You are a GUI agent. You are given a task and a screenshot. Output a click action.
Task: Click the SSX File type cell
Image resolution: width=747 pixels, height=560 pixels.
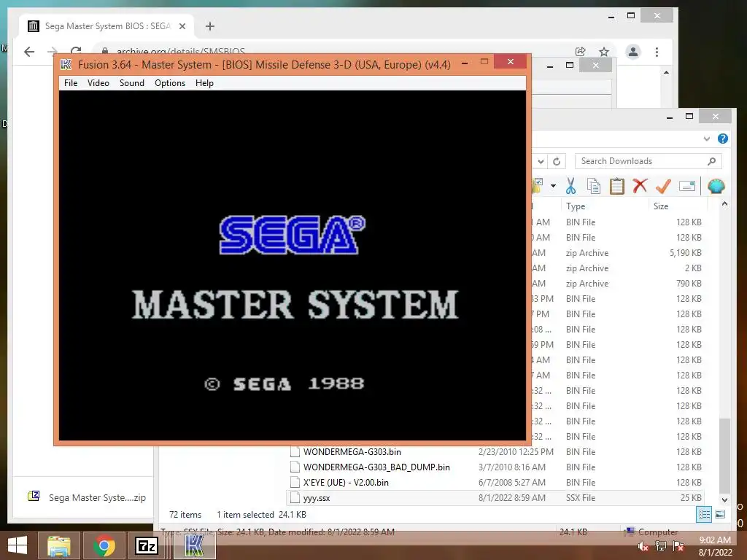580,497
